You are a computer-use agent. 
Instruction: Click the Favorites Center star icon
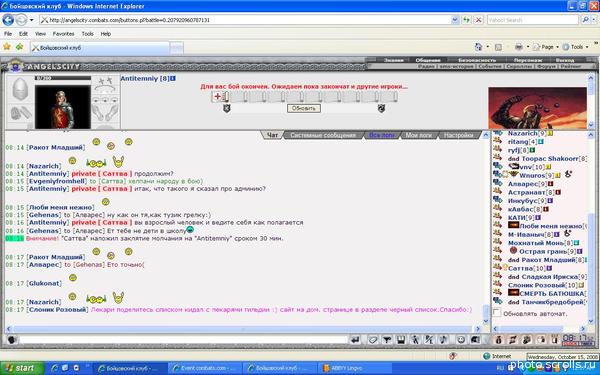(7, 47)
